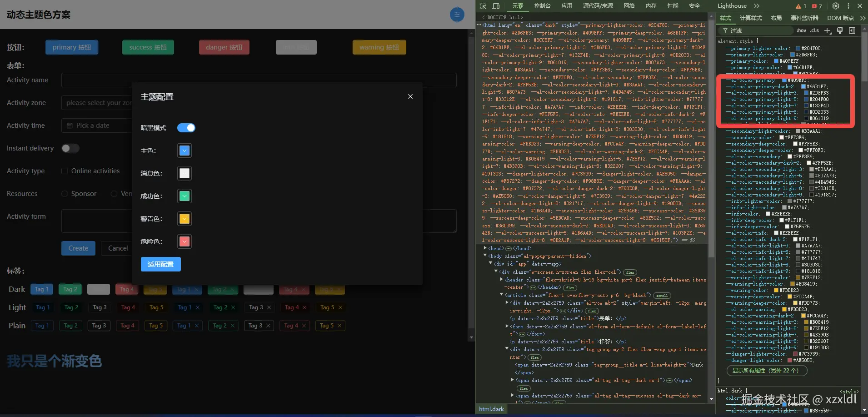Collapse the tag-group div node
The image size is (868, 417).
tap(507, 349)
